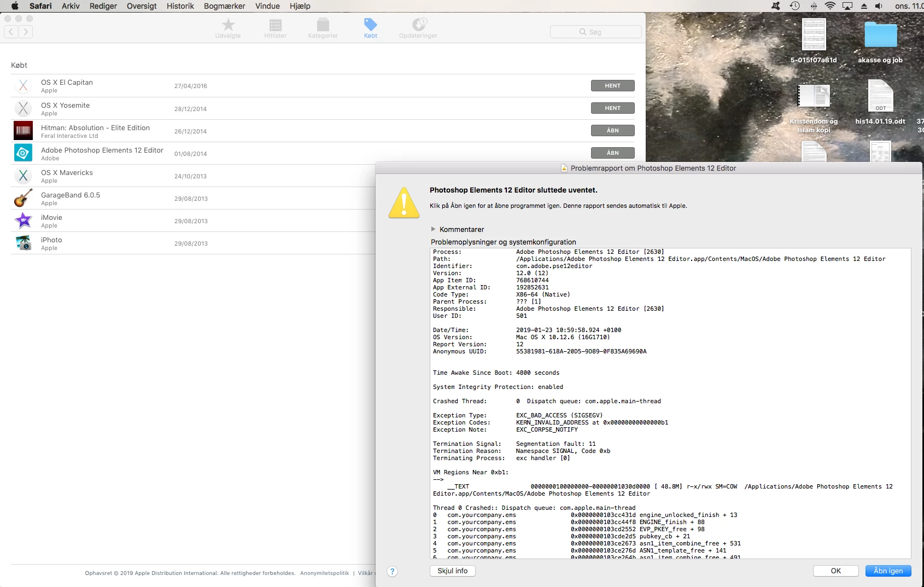This screenshot has height=587, width=924.
Task: Open the Vindue menu
Action: tap(267, 6)
